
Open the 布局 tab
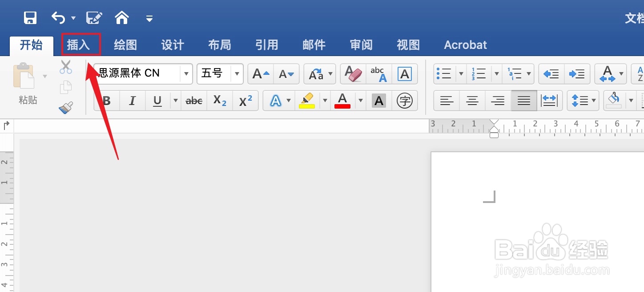coord(220,45)
